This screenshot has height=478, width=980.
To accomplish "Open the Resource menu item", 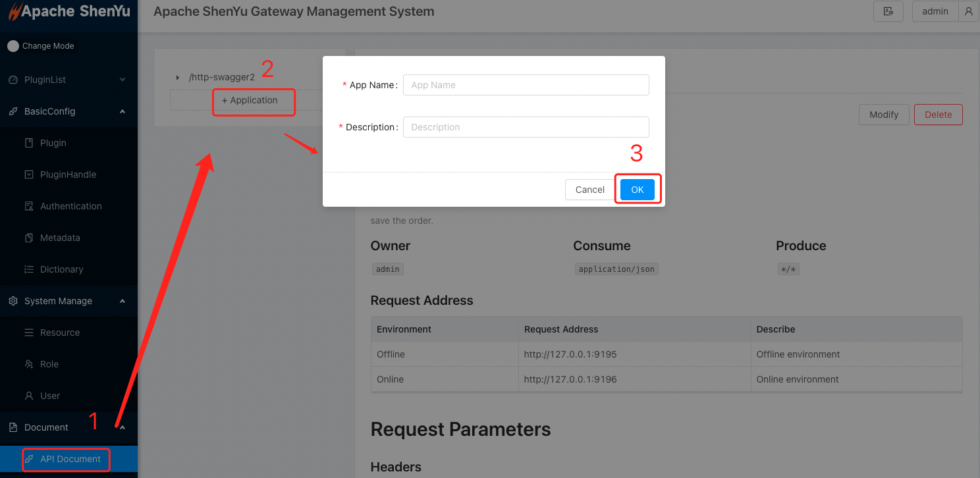I will click(x=59, y=332).
